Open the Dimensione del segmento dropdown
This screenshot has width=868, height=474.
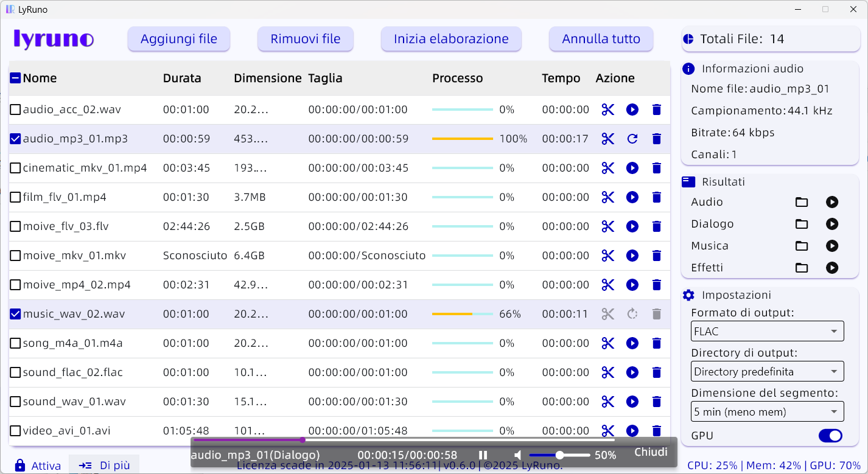(x=768, y=412)
